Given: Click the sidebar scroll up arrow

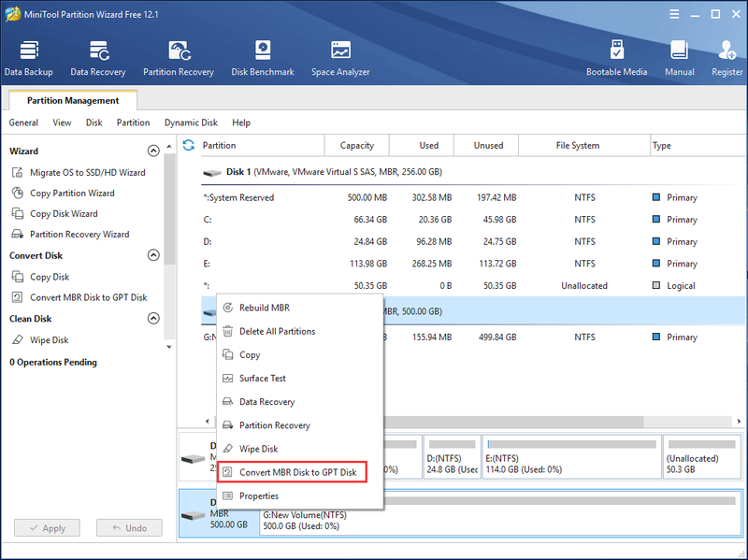Looking at the screenshot, I should pos(169,146).
